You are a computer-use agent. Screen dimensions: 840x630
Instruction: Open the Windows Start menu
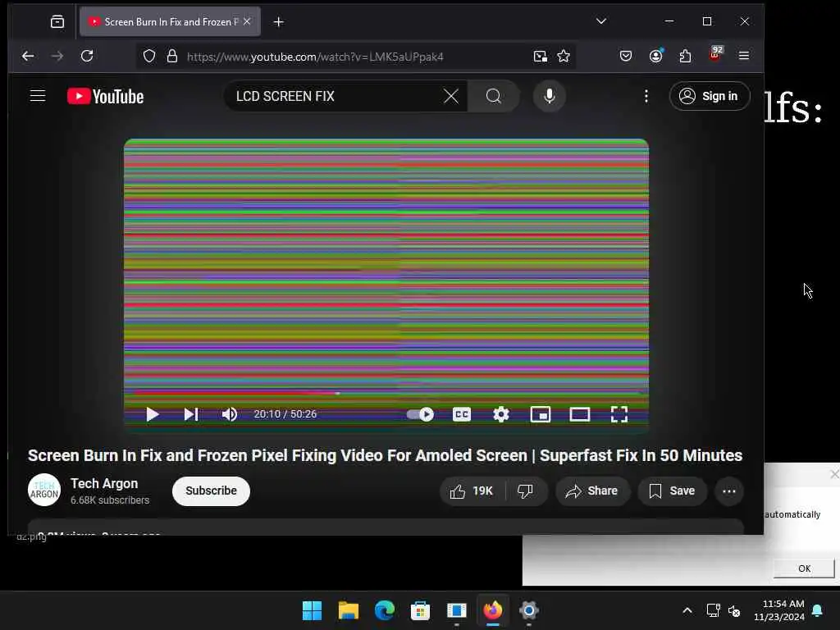pyautogui.click(x=312, y=610)
